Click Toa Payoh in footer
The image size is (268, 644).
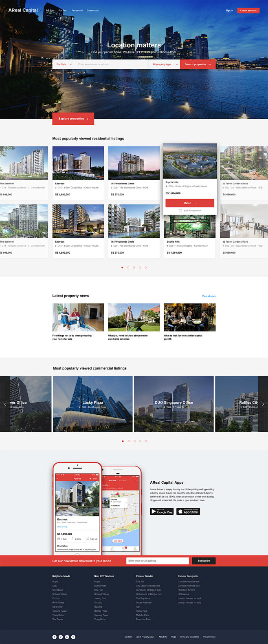[x=57, y=619]
